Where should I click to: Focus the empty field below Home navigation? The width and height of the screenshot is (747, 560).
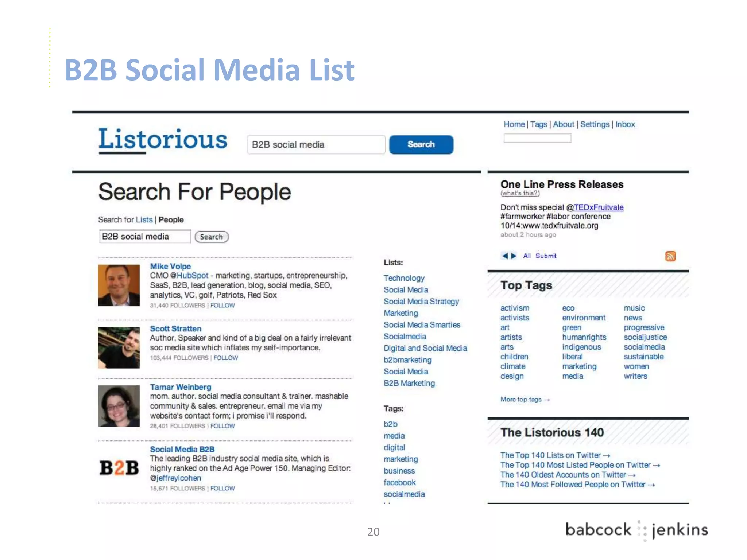[537, 138]
